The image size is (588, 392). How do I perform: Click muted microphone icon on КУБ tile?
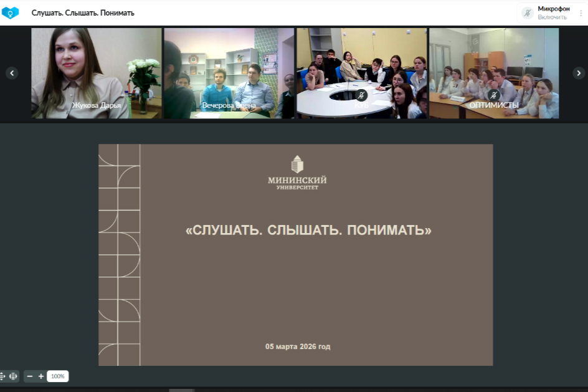pos(361,95)
